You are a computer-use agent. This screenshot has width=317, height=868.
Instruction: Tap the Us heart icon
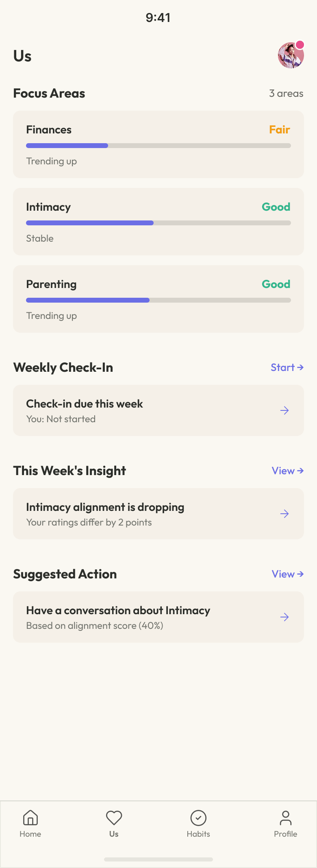coord(114,818)
